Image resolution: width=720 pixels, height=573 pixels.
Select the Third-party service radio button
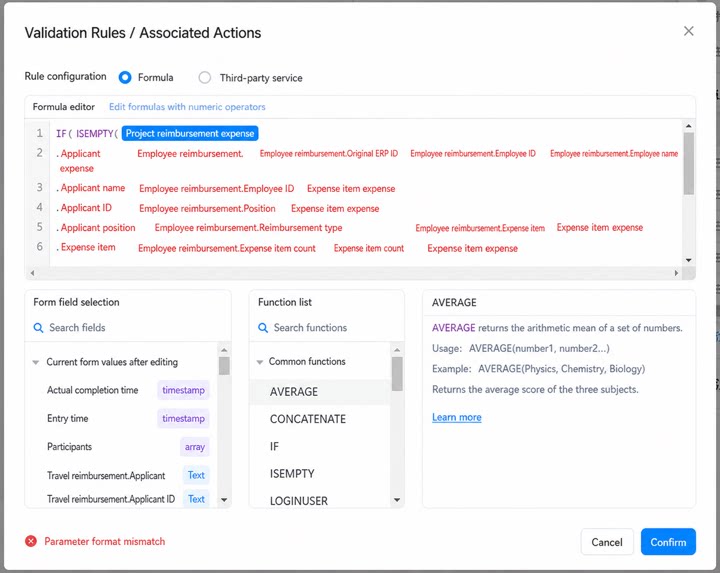click(x=205, y=78)
